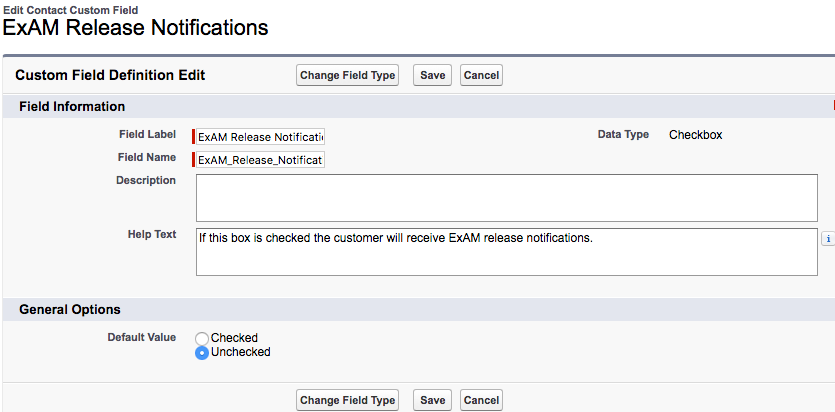Click the ExAM Release Notifications page title
The height and width of the screenshot is (412, 835).
coord(136,28)
